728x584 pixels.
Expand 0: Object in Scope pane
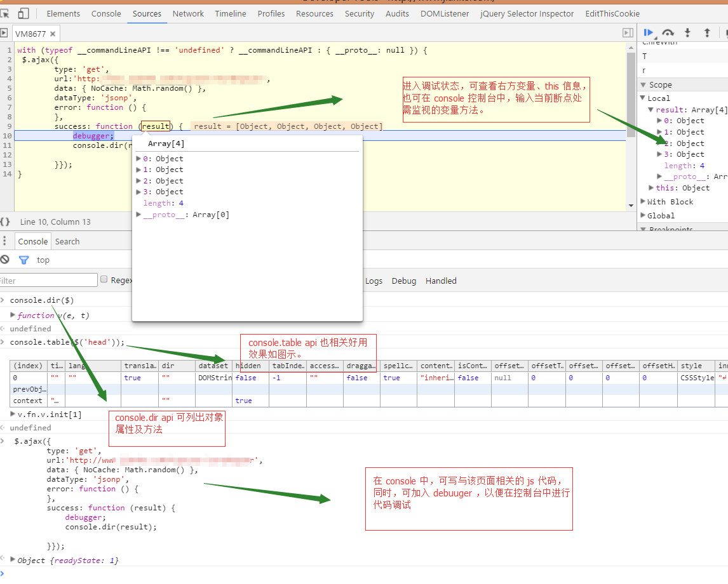[659, 121]
